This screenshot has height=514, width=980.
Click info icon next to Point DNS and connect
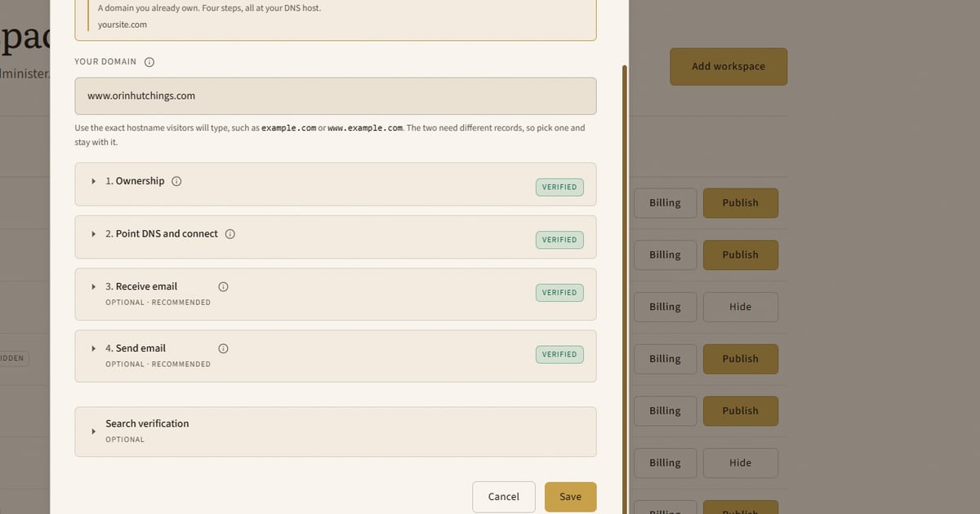click(x=230, y=234)
